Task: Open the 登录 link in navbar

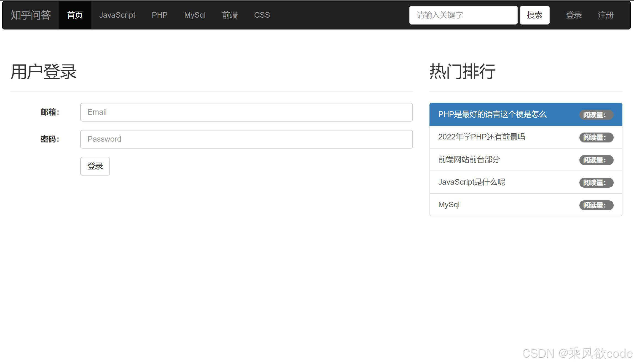Action: 574,15
